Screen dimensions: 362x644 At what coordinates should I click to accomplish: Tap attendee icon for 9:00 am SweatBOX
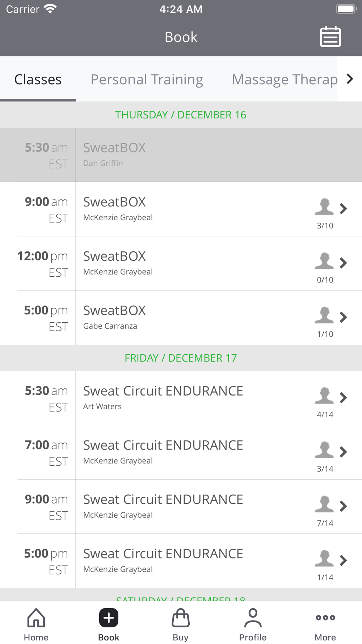[x=324, y=207]
